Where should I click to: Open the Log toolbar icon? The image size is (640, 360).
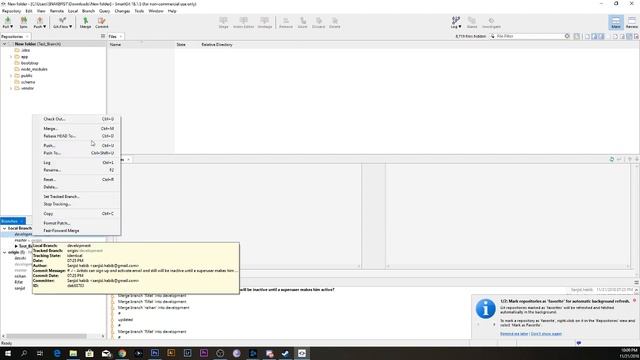tap(456, 22)
